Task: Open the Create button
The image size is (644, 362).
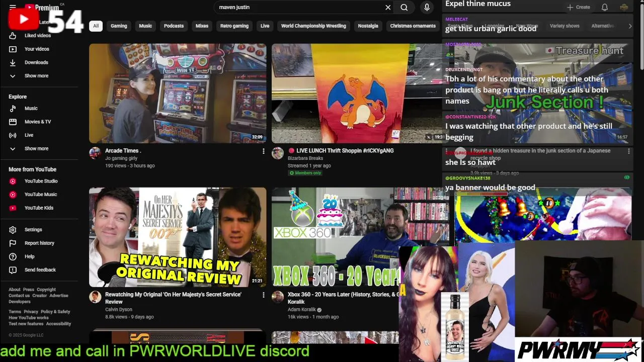Action: click(579, 7)
